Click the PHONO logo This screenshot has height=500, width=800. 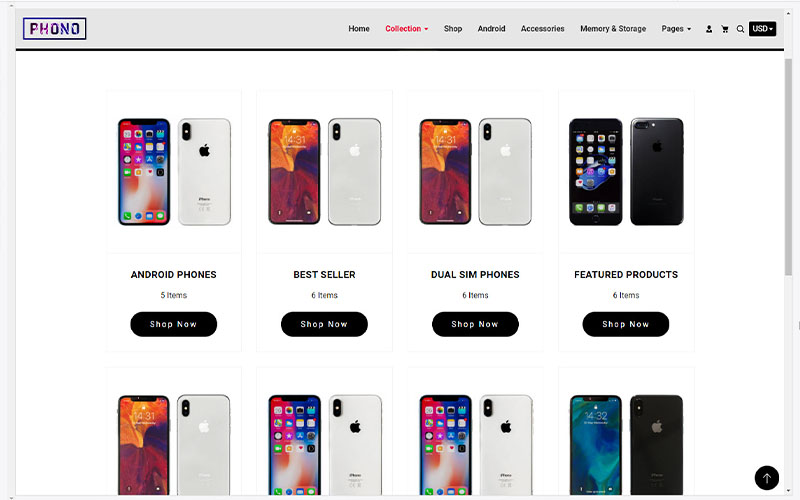tap(55, 29)
